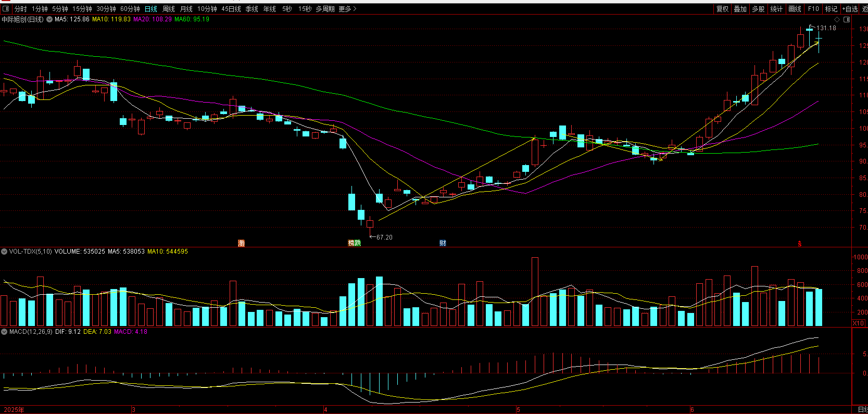
Task: Open the main chart indicator dropdown arrow
Action: point(49,19)
